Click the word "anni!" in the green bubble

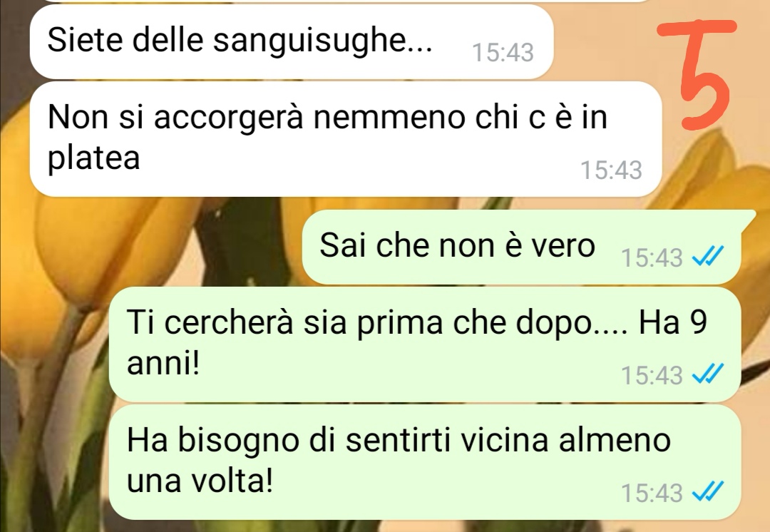pos(163,364)
